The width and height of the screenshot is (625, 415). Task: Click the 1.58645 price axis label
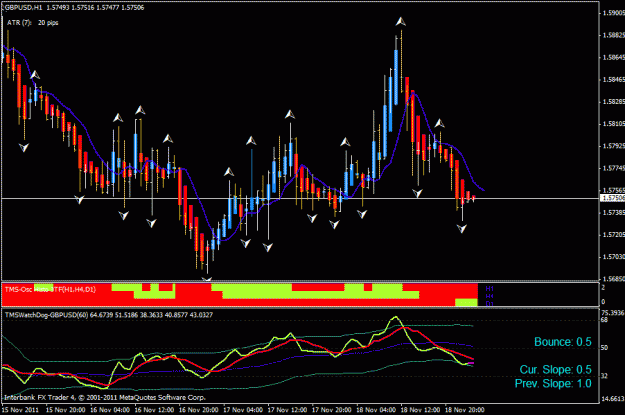(x=613, y=57)
